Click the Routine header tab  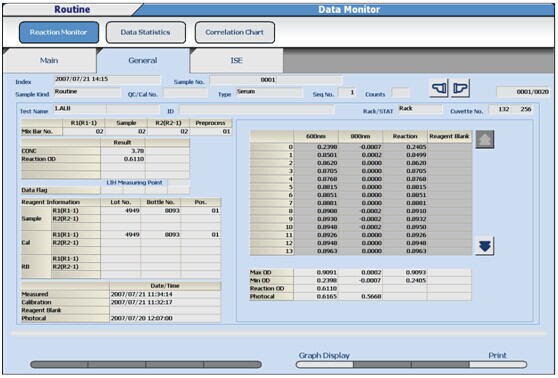(x=72, y=10)
